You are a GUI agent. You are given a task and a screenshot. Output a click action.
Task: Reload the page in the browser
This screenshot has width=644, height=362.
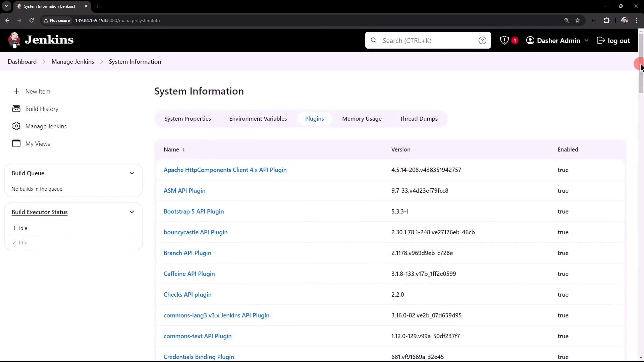tap(32, 20)
